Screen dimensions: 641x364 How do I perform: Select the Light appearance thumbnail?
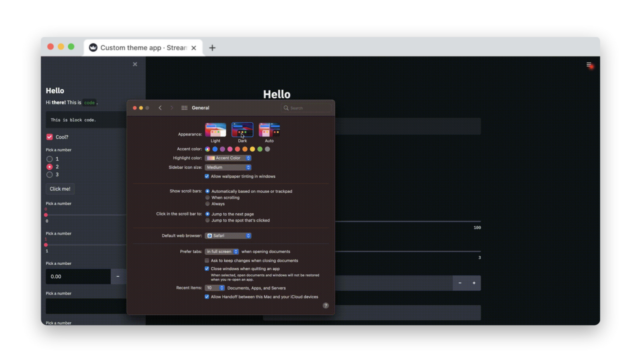click(215, 129)
